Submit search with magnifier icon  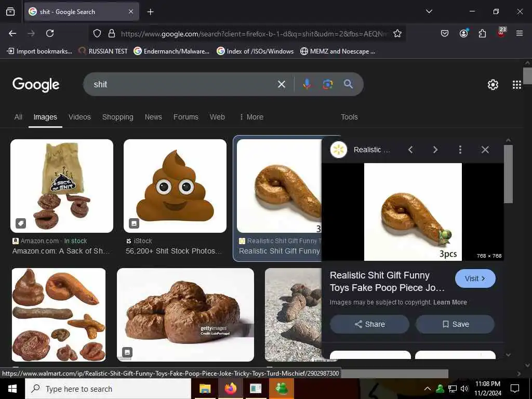348,84
